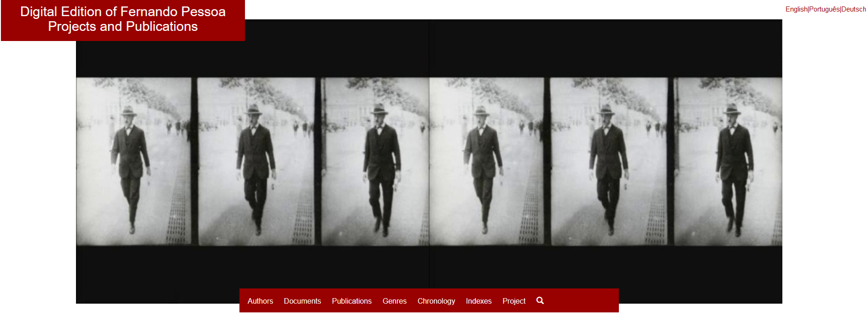The height and width of the screenshot is (317, 868).
Task: Open the Indexes menu
Action: (478, 301)
